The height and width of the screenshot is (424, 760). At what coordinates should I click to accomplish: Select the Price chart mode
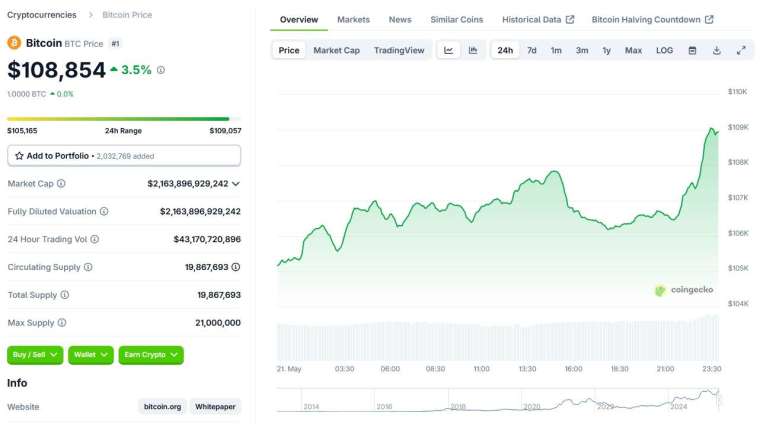[289, 50]
